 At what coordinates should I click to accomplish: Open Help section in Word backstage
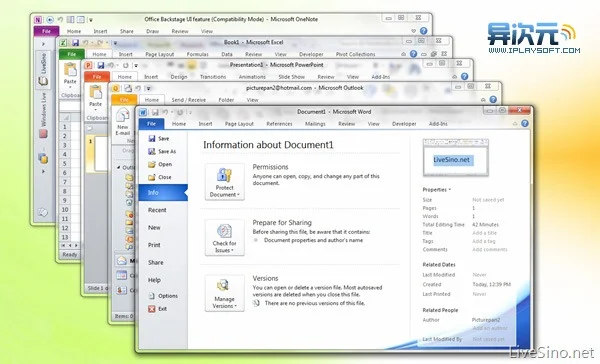(x=154, y=280)
